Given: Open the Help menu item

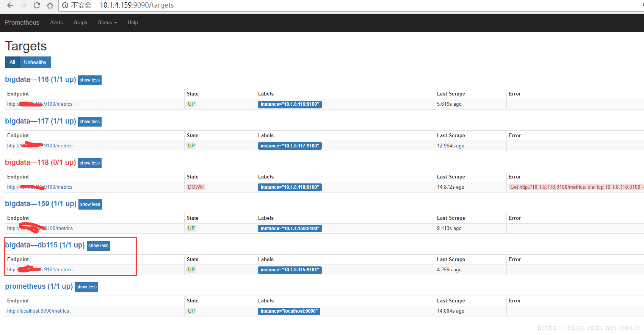Looking at the screenshot, I should 133,23.
